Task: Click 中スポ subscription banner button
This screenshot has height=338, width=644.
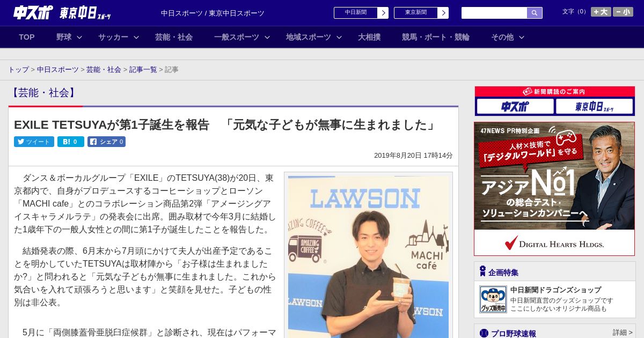Action: pos(515,106)
